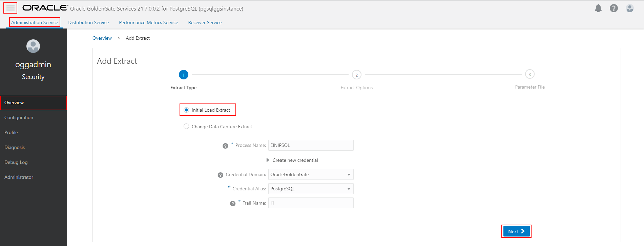Open the hamburger navigation menu
The width and height of the screenshot is (644, 246).
[x=11, y=8]
